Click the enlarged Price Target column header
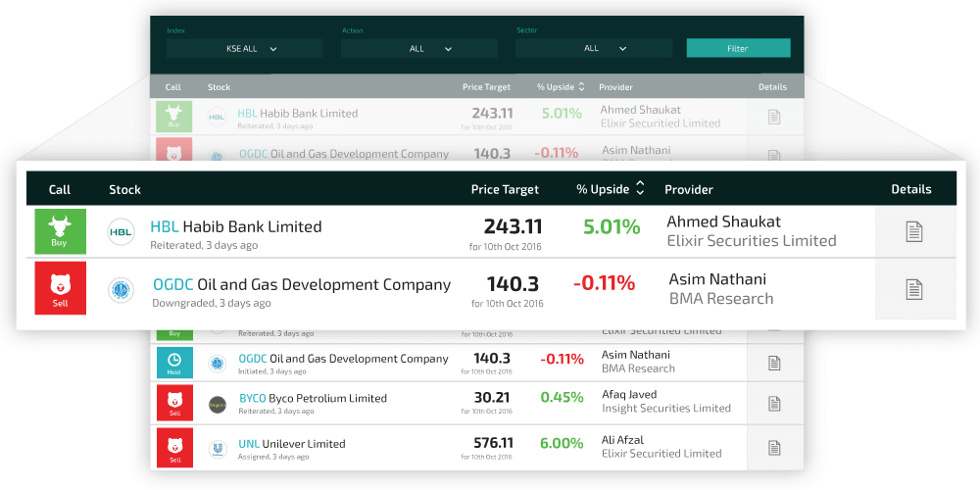 (x=505, y=189)
